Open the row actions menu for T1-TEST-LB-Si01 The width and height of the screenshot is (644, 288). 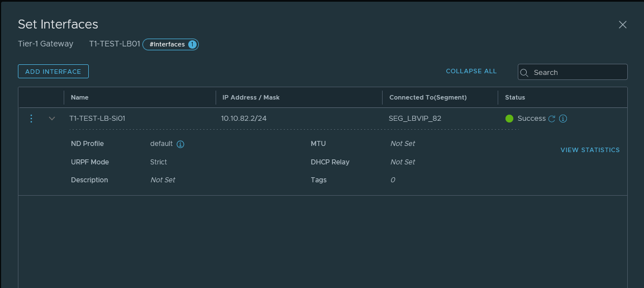pyautogui.click(x=31, y=119)
